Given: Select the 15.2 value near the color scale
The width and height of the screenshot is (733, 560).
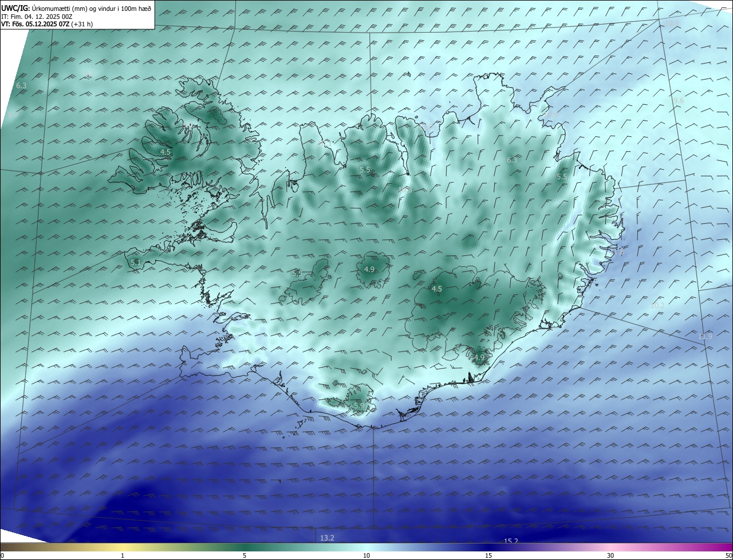Looking at the screenshot, I should click(511, 541).
